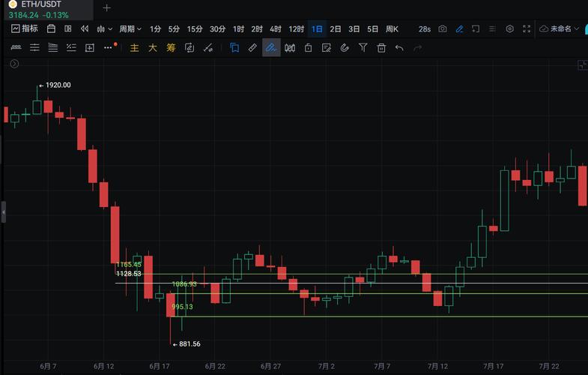
Task: Toggle the 主 main force indicator
Action: click(x=134, y=48)
